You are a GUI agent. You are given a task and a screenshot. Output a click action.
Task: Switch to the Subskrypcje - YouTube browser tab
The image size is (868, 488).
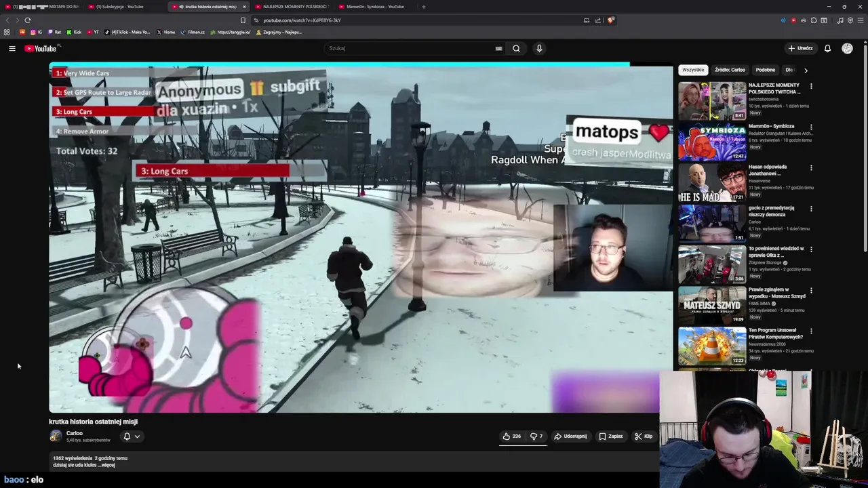123,7
